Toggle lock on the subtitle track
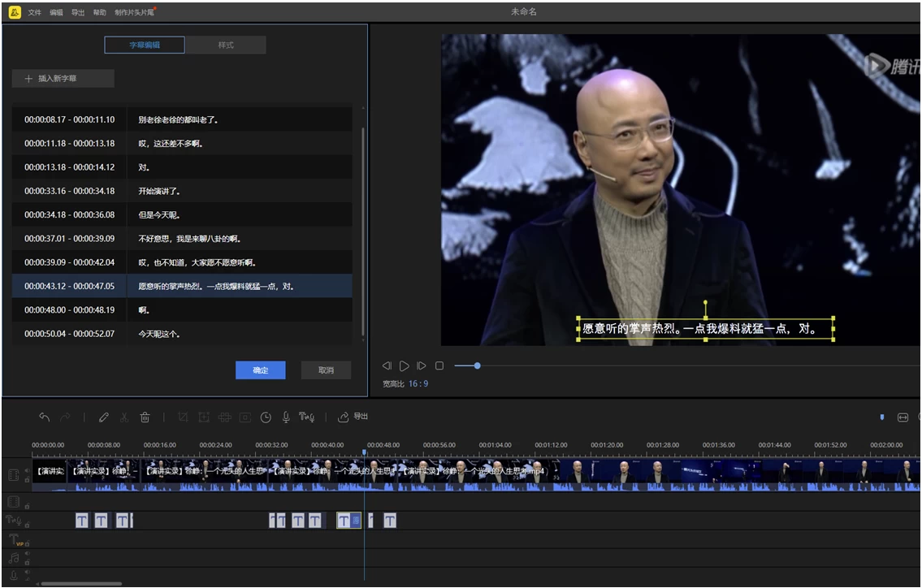Screen dimensions: 922x588 tap(27, 525)
